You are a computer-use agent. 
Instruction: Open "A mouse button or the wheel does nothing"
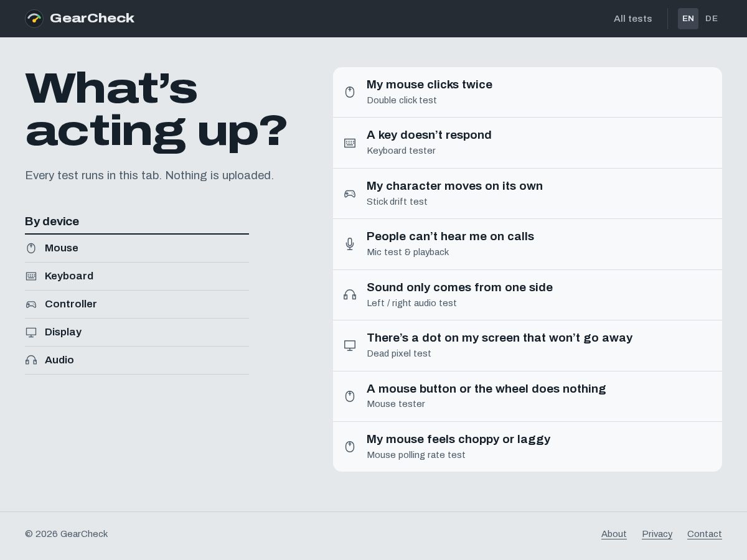(527, 396)
